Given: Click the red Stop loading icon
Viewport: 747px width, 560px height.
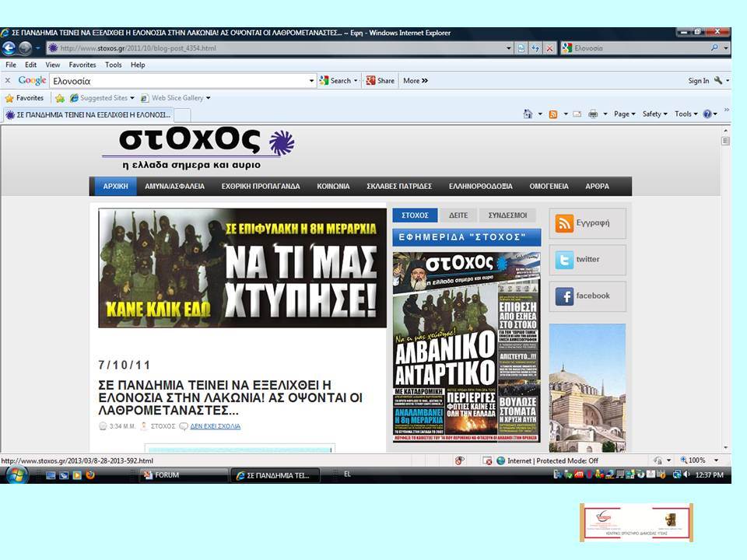Looking at the screenshot, I should point(549,48).
